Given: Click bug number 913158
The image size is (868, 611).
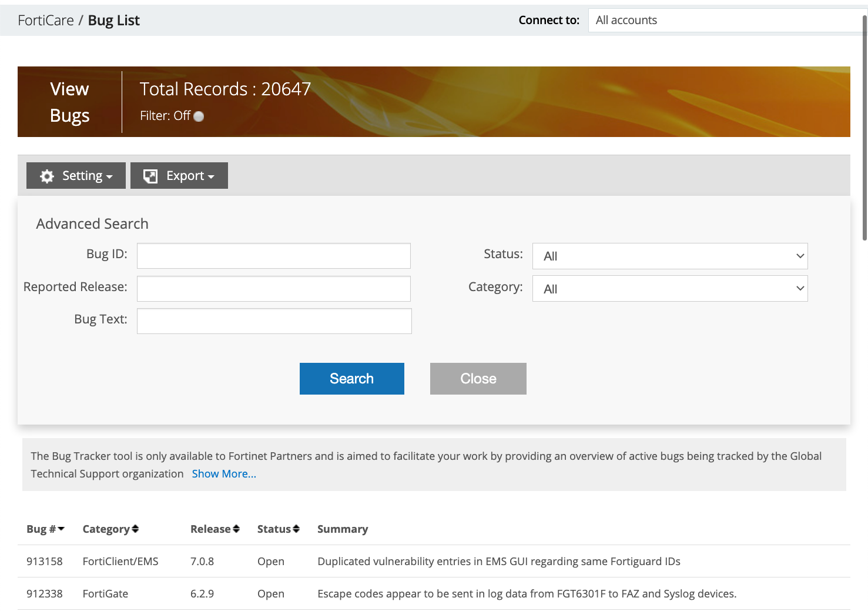Looking at the screenshot, I should [x=45, y=562].
